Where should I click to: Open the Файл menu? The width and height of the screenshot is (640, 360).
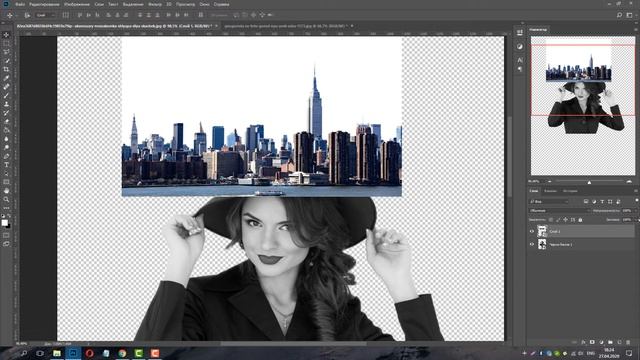click(x=20, y=4)
